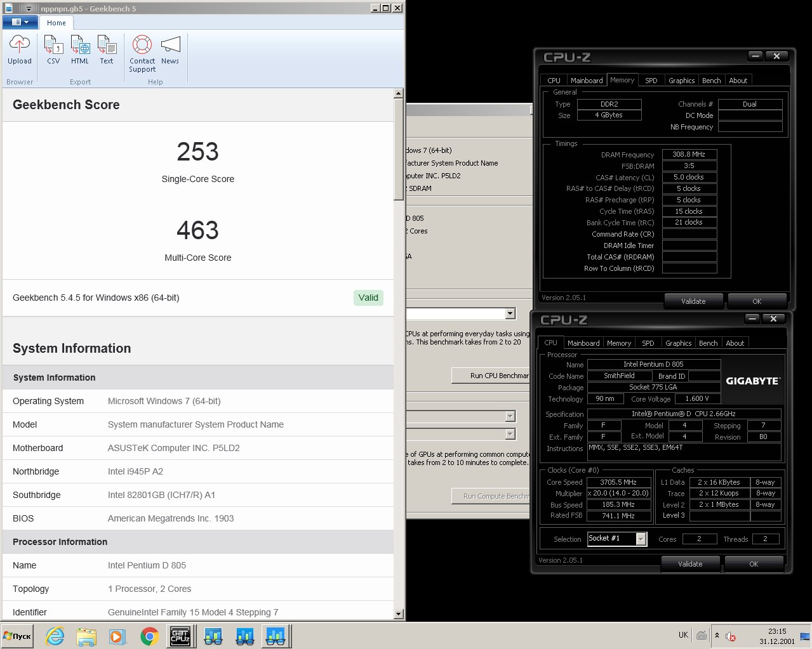
Task: Click the muted volume tray icon
Action: click(x=730, y=636)
